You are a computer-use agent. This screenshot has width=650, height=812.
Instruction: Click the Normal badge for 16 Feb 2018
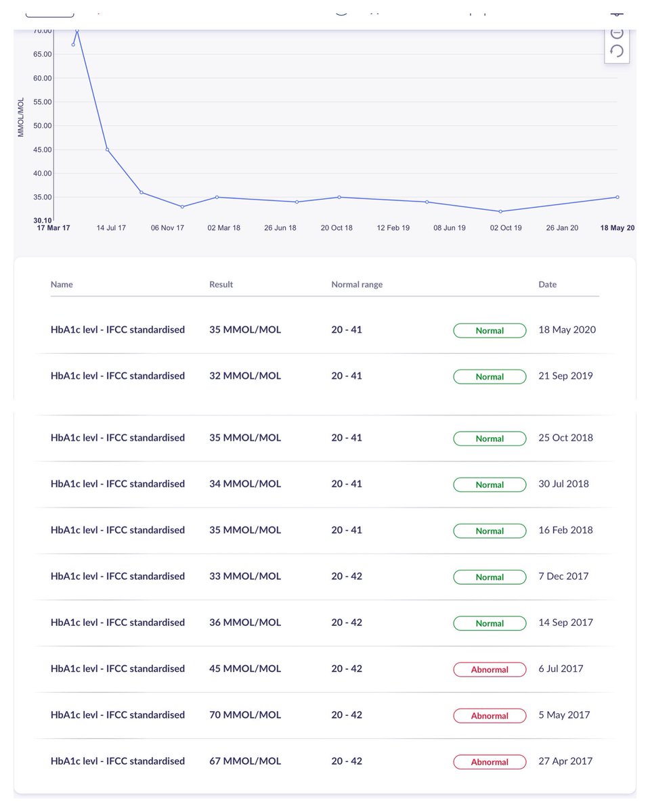(490, 531)
